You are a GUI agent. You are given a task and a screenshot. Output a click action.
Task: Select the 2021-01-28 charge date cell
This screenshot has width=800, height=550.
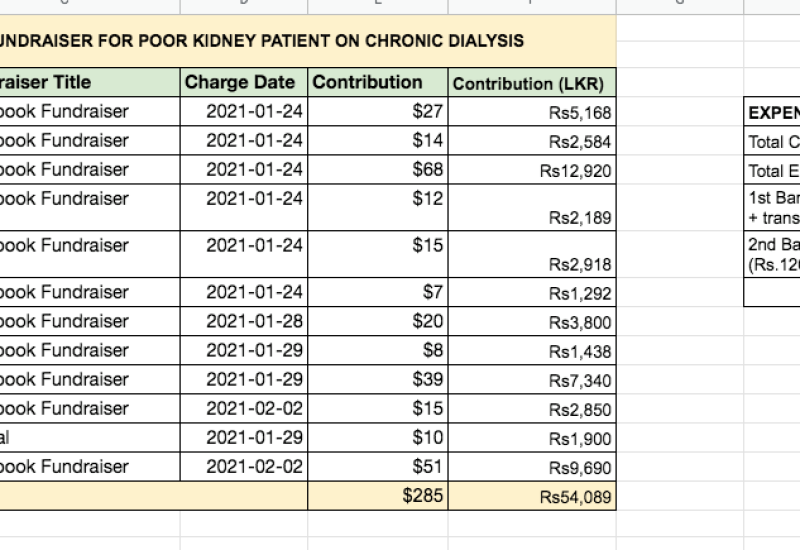(244, 321)
